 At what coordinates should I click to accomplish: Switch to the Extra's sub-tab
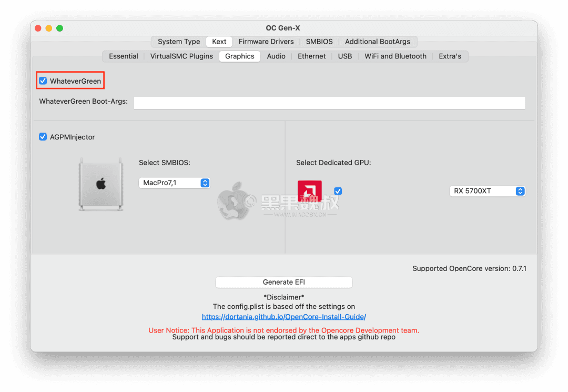450,56
